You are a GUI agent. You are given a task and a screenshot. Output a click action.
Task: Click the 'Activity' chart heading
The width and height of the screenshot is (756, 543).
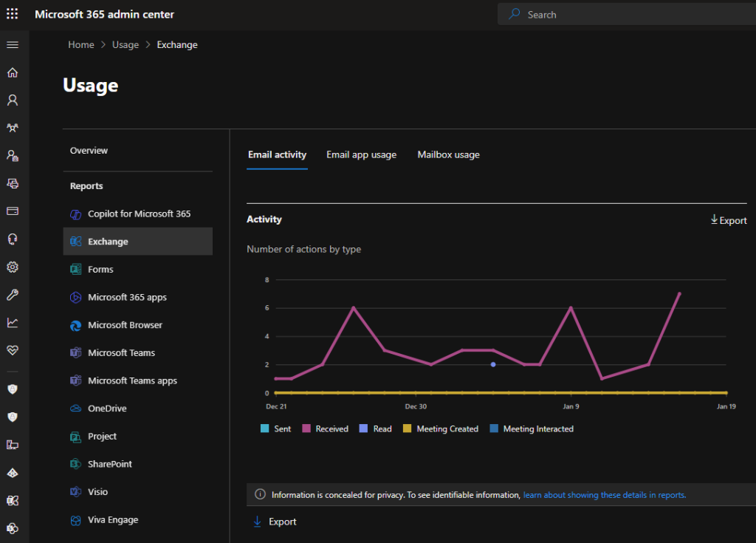[x=264, y=219]
